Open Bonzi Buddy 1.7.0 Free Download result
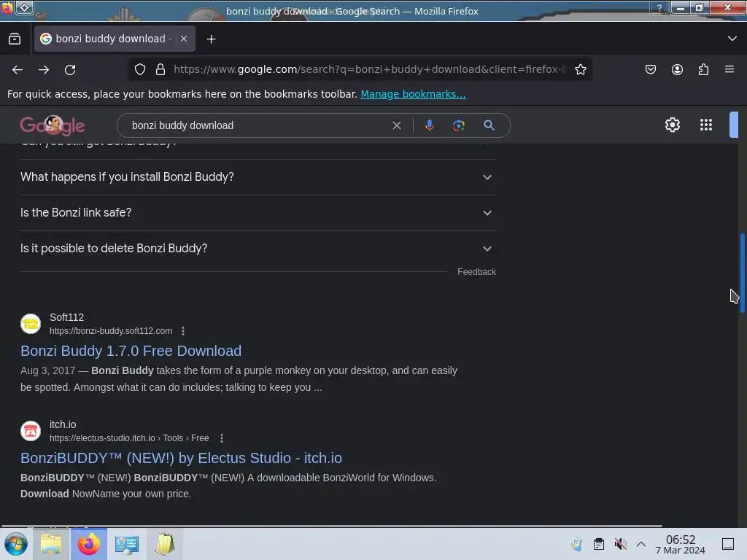Viewport: 747px width, 560px height. (x=131, y=351)
